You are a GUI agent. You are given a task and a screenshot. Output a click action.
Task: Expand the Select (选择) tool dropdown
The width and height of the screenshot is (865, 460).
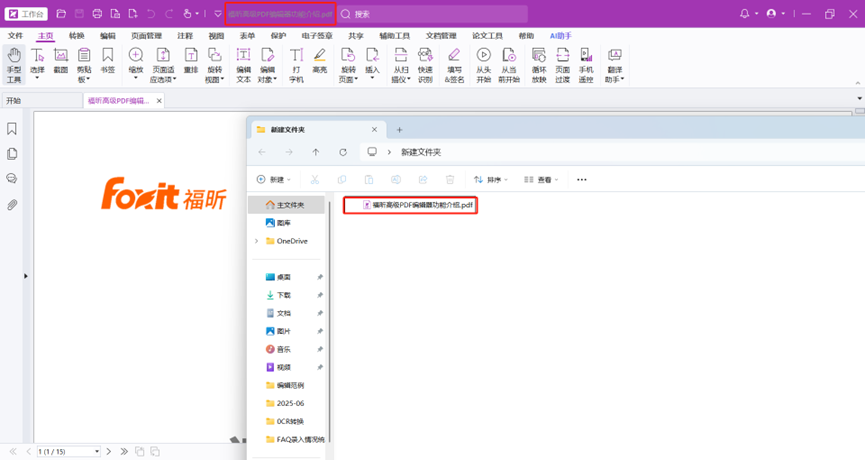tap(37, 78)
